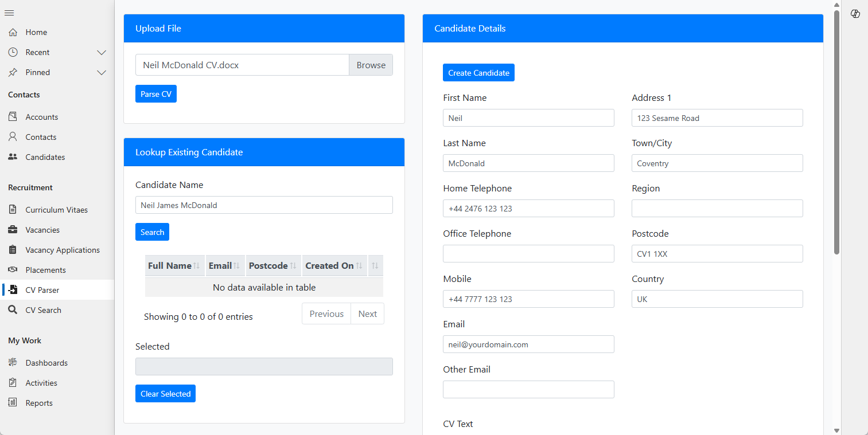Click the Address 1 field

(717, 118)
